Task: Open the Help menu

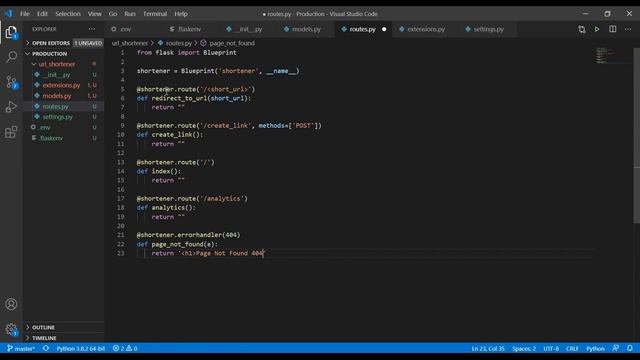Action: pos(181,13)
